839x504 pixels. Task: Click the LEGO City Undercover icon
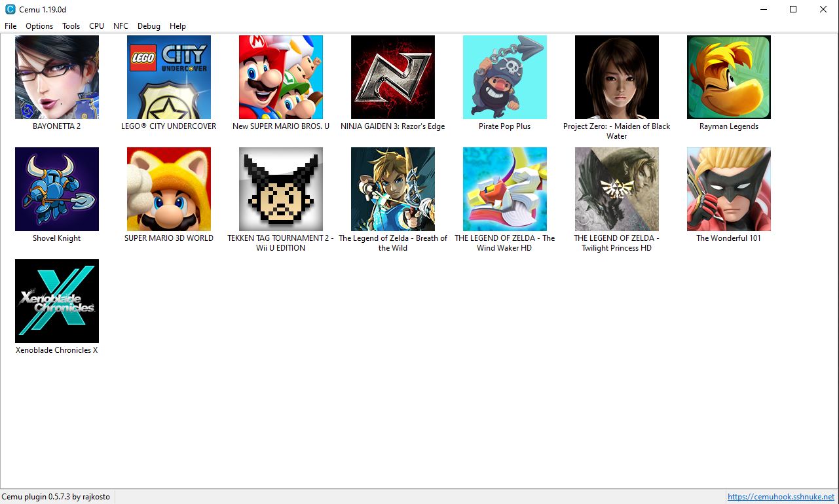[169, 77]
